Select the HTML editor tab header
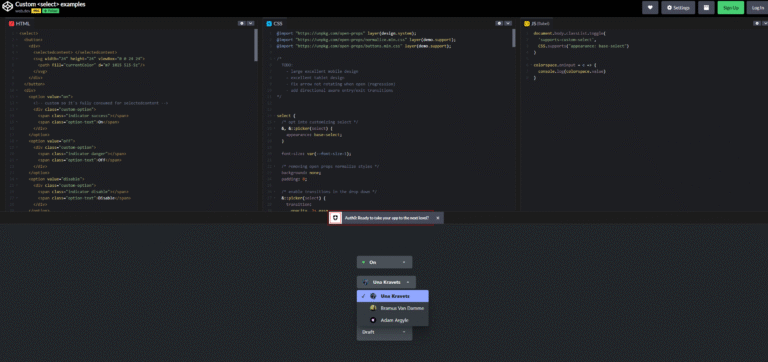768x362 pixels. point(20,23)
